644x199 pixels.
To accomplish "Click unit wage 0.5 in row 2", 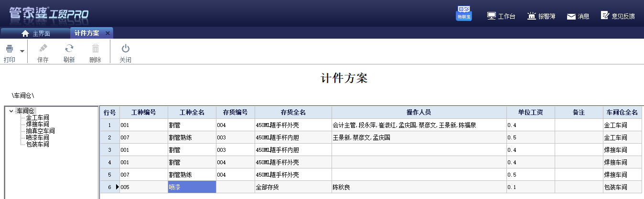I will tap(530, 137).
